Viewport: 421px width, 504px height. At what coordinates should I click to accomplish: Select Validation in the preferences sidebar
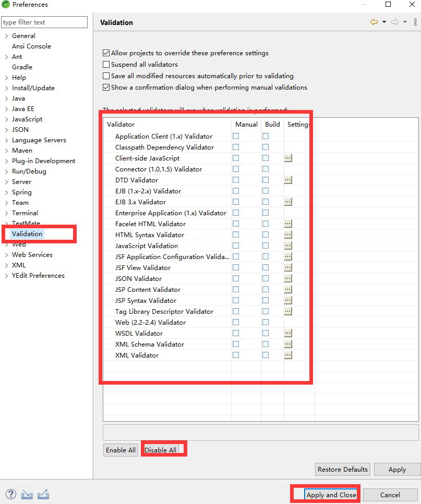click(27, 233)
